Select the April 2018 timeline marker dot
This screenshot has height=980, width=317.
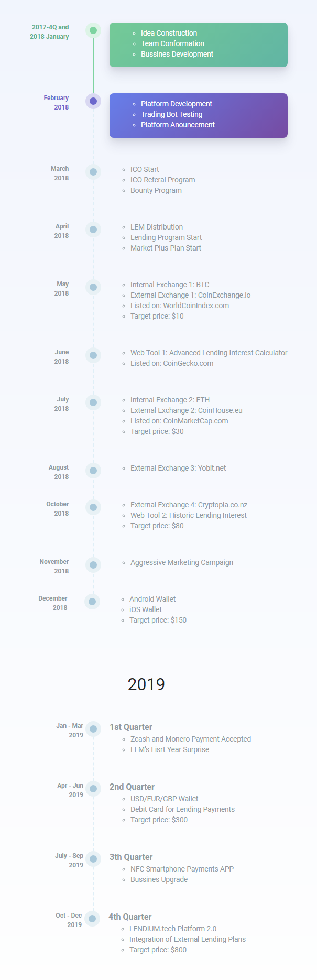[x=93, y=230]
